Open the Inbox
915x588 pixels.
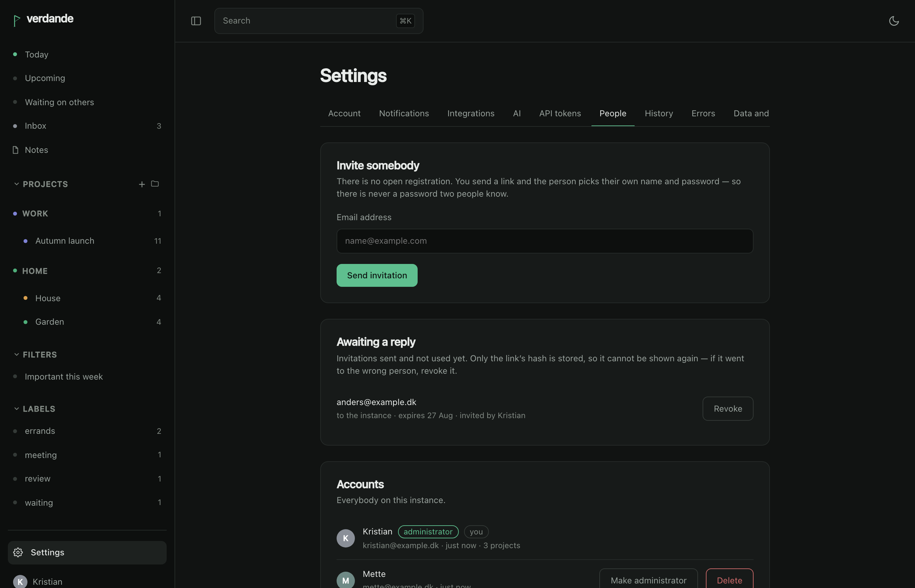pyautogui.click(x=87, y=126)
